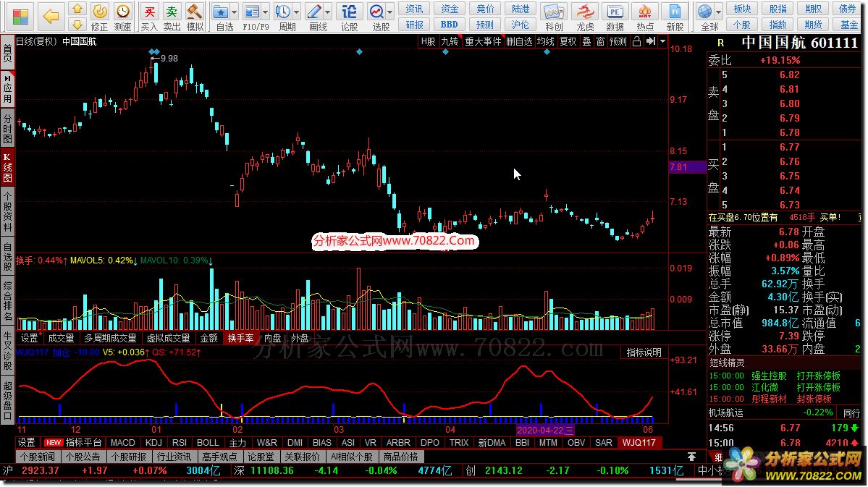Go back with the yellow left arrow

pos(51,17)
